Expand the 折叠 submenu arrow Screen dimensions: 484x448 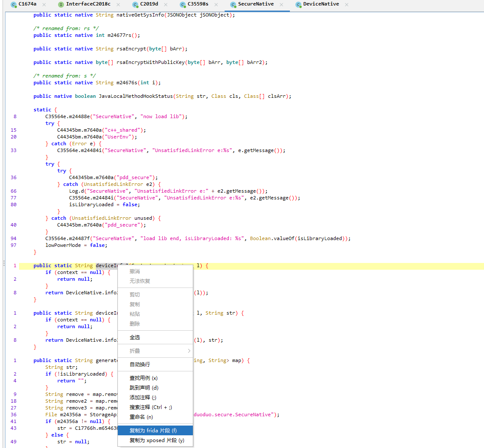(x=189, y=351)
